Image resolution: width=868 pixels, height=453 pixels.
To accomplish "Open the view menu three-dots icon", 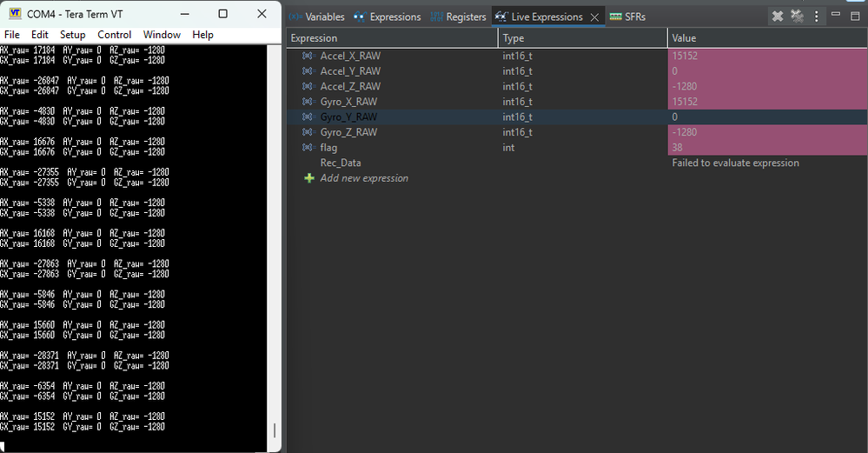I will pyautogui.click(x=817, y=16).
